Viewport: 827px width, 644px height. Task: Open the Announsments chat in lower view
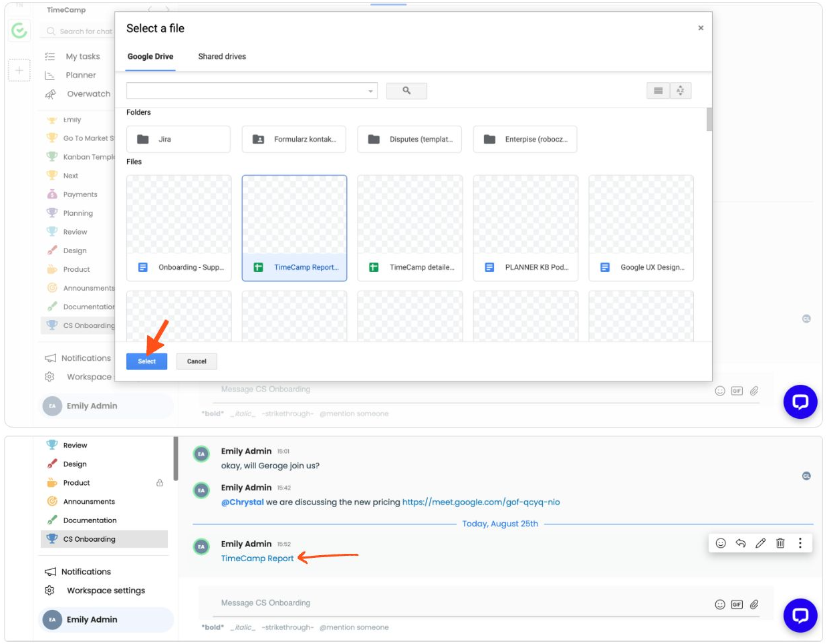pos(89,502)
